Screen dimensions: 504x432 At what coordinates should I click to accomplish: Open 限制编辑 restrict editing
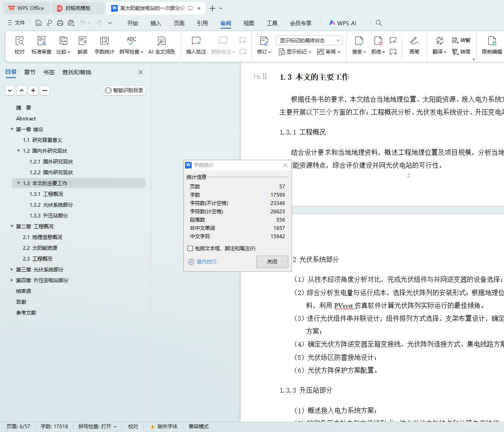click(492, 45)
